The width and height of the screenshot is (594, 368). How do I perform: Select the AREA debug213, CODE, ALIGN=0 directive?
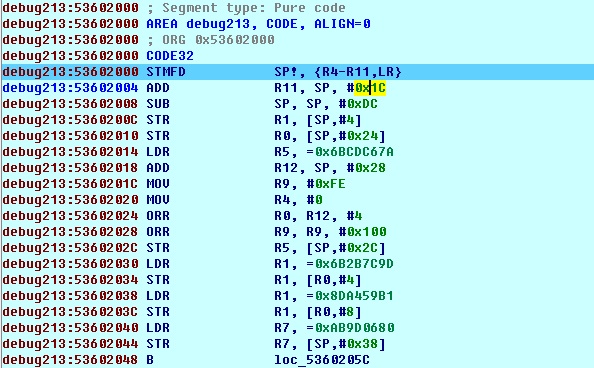coord(258,24)
